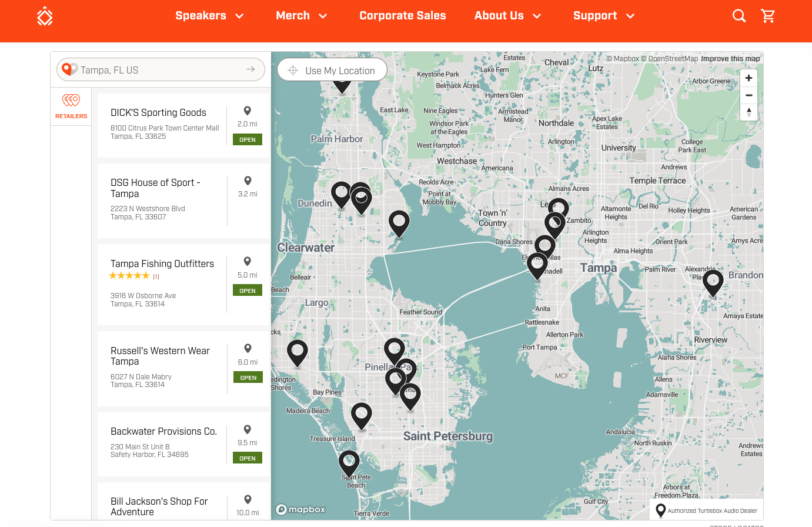This screenshot has width=812, height=527.
Task: Open the shopping cart icon
Action: point(768,16)
